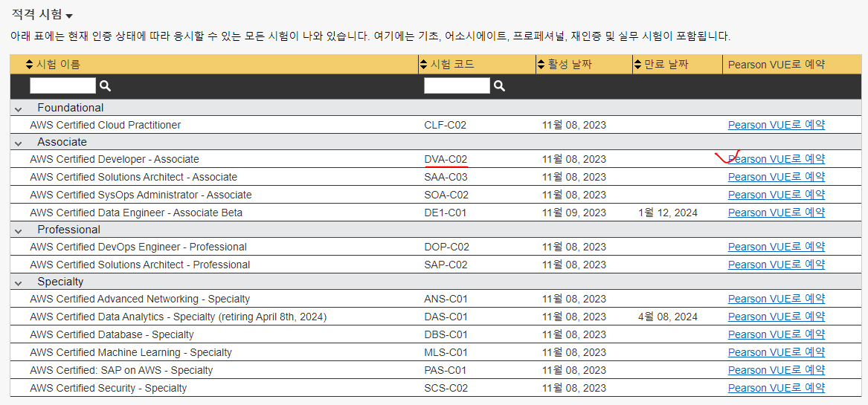
Task: Select AWS Certified Security - Specialty name
Action: 109,388
